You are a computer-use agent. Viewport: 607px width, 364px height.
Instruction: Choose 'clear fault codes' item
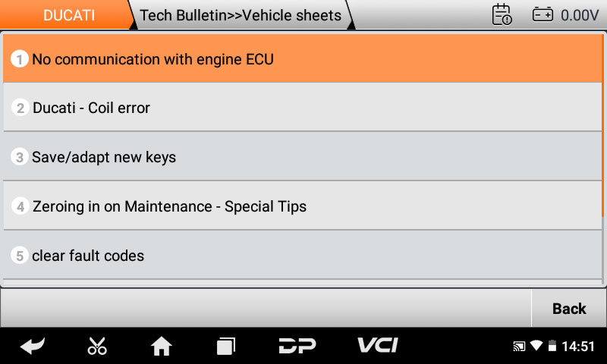click(x=302, y=256)
